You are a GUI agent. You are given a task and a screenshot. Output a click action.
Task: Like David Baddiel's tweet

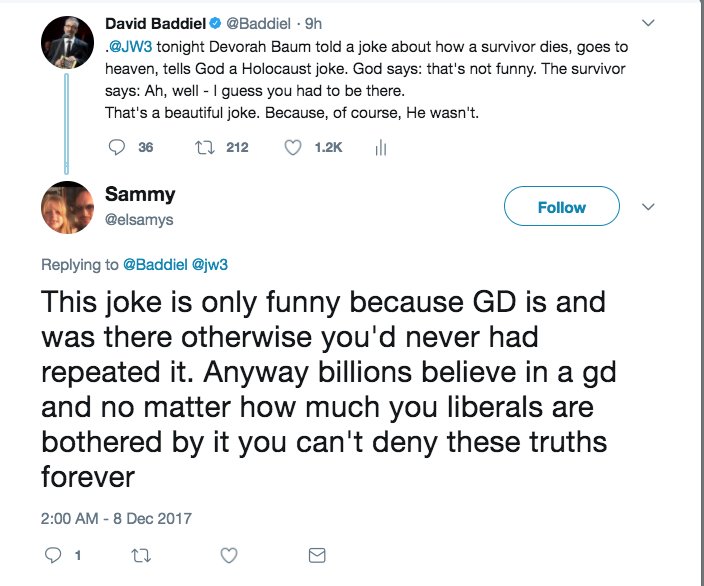click(x=293, y=147)
